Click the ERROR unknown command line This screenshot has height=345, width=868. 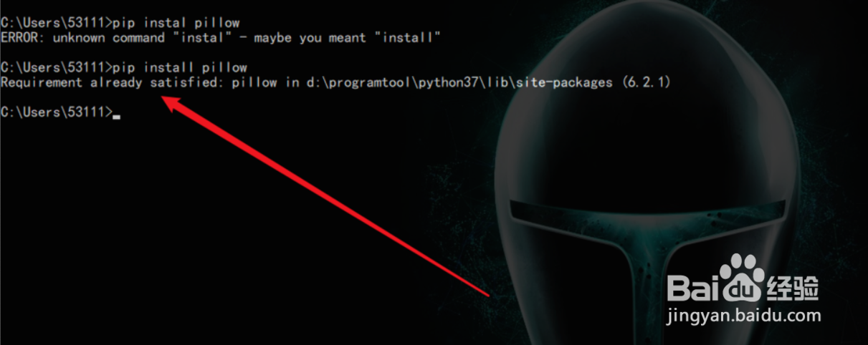(221, 38)
